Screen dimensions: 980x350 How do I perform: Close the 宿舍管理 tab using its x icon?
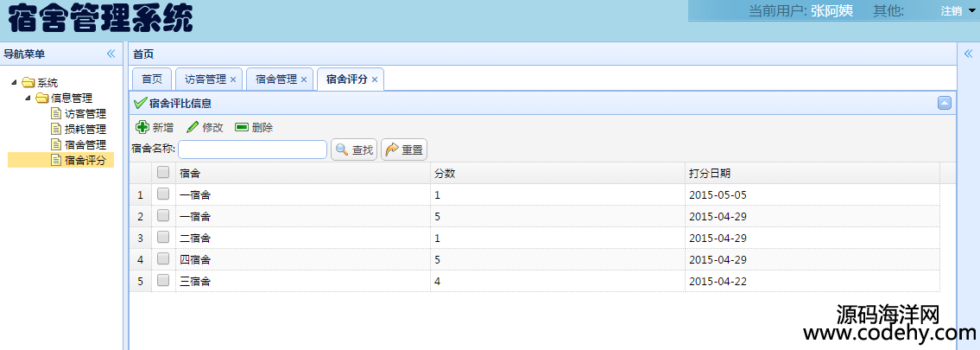coord(304,80)
